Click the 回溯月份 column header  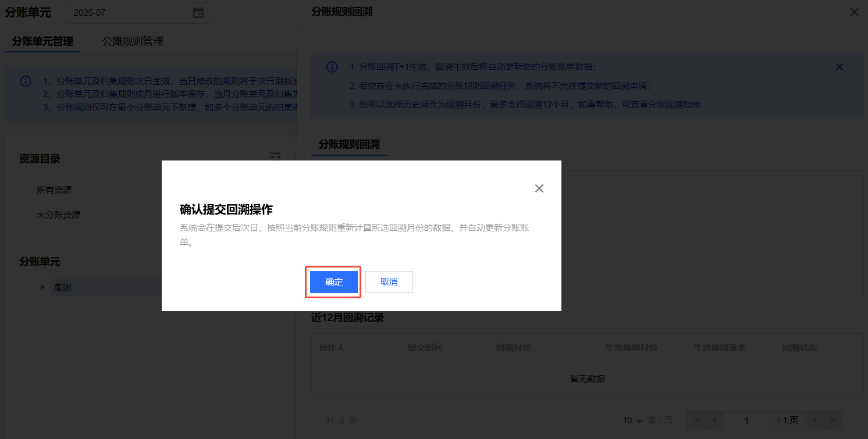[x=513, y=348]
